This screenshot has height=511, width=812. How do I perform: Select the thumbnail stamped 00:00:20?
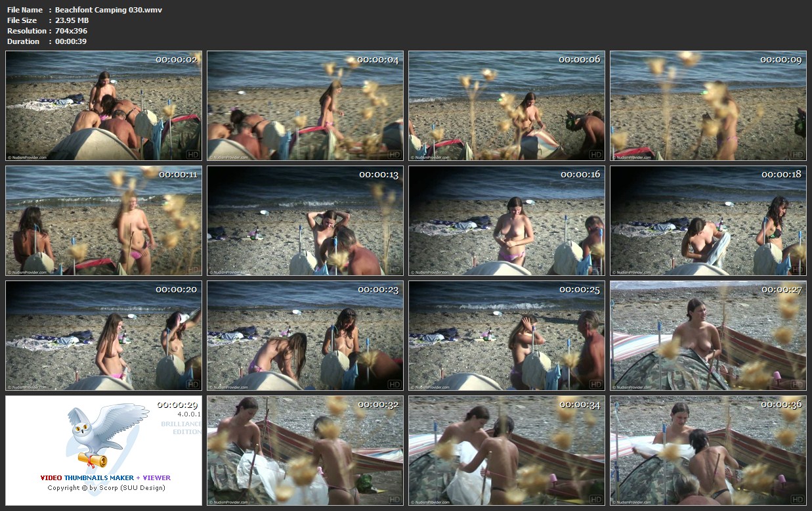pos(104,336)
